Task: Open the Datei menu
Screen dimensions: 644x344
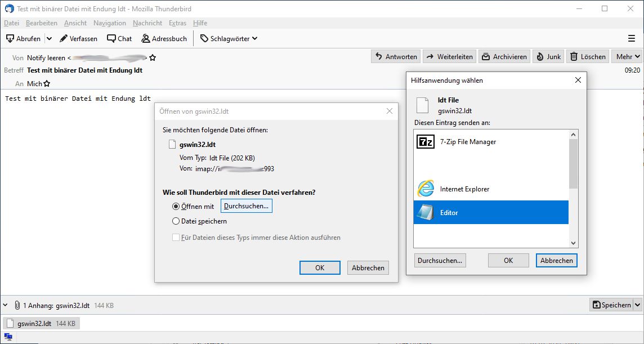Action: pyautogui.click(x=11, y=23)
